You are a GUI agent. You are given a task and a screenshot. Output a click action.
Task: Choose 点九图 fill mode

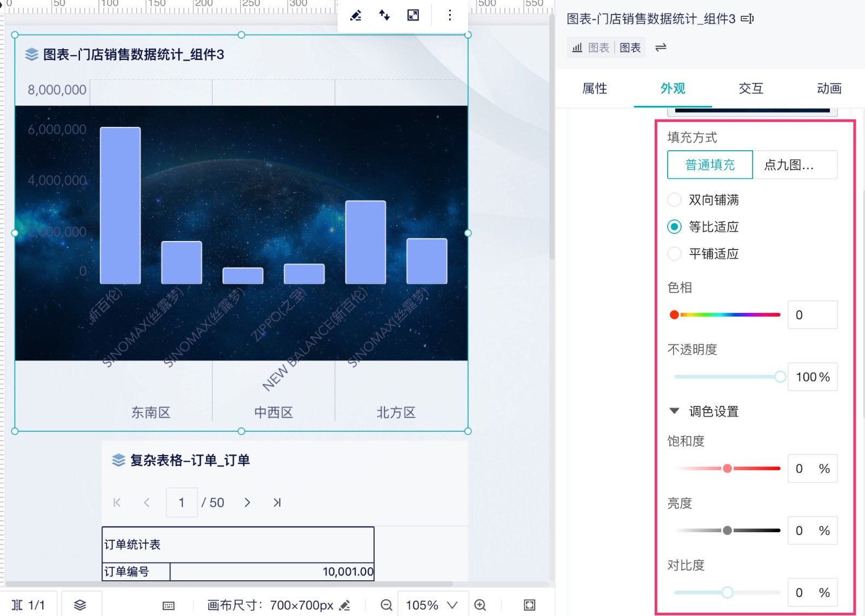(x=795, y=165)
